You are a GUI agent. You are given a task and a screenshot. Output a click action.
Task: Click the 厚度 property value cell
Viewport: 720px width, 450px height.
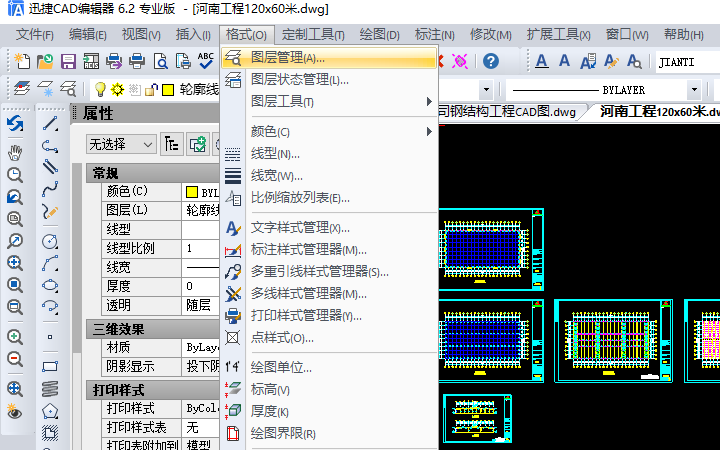201,287
